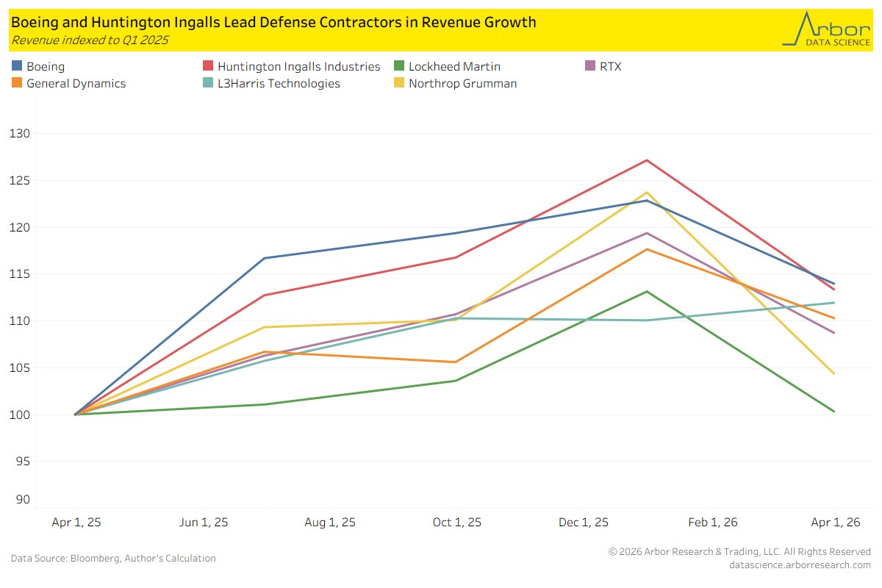Viewport: 882px width, 588px height.
Task: Click the 'Aug 1, 25' x-axis label
Action: point(331,523)
